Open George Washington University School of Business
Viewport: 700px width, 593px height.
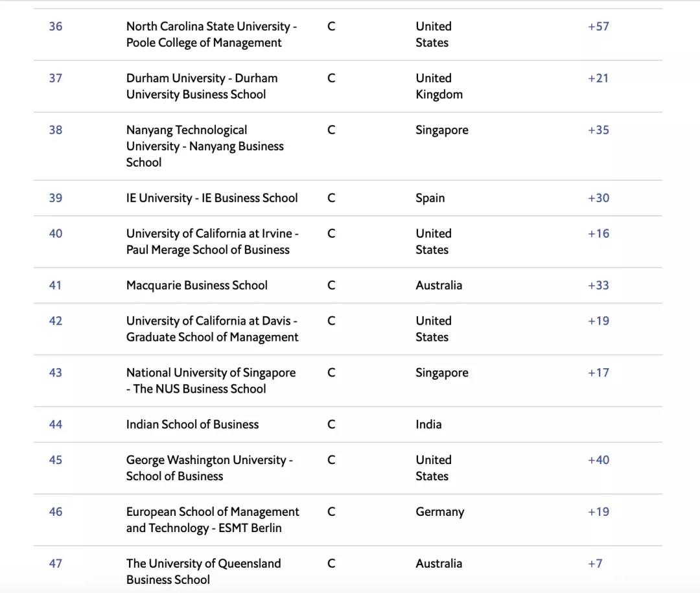point(209,468)
